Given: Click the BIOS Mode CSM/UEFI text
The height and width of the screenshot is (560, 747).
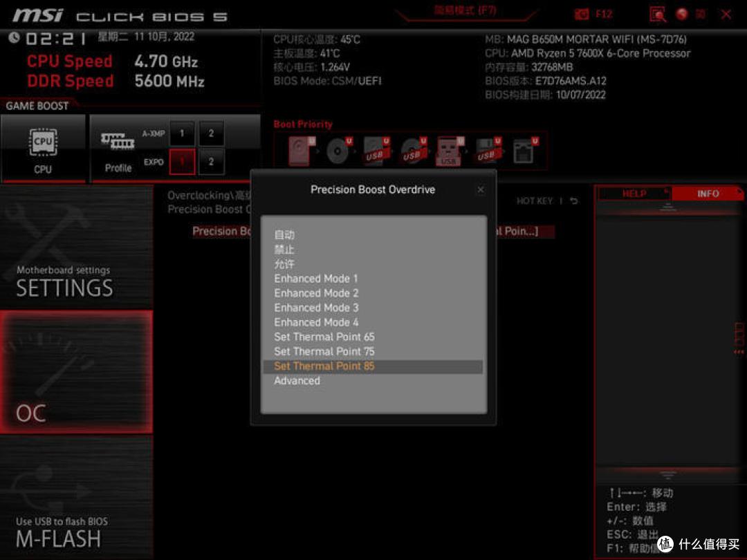Looking at the screenshot, I should (328, 81).
